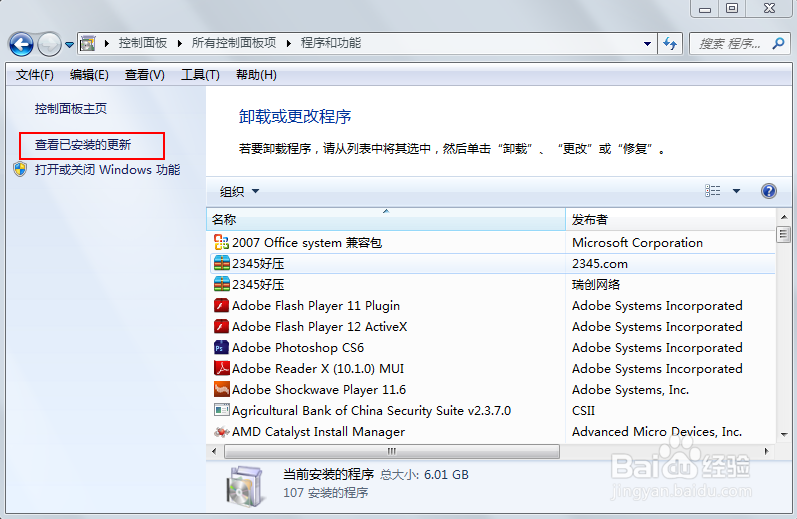Image resolution: width=797 pixels, height=519 pixels.
Task: Select Agricultural Bank of China Security Suite icon
Action: click(221, 410)
